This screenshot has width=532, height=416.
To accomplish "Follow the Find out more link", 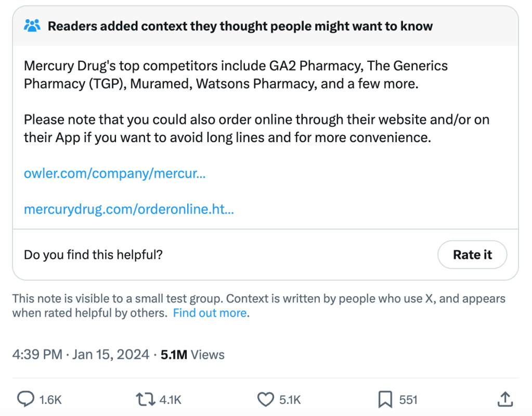I will (x=210, y=313).
